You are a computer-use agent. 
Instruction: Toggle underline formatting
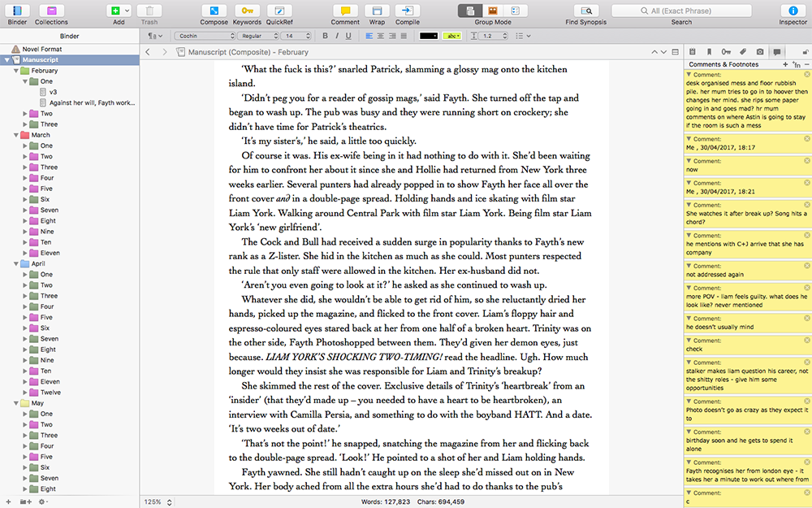click(348, 36)
